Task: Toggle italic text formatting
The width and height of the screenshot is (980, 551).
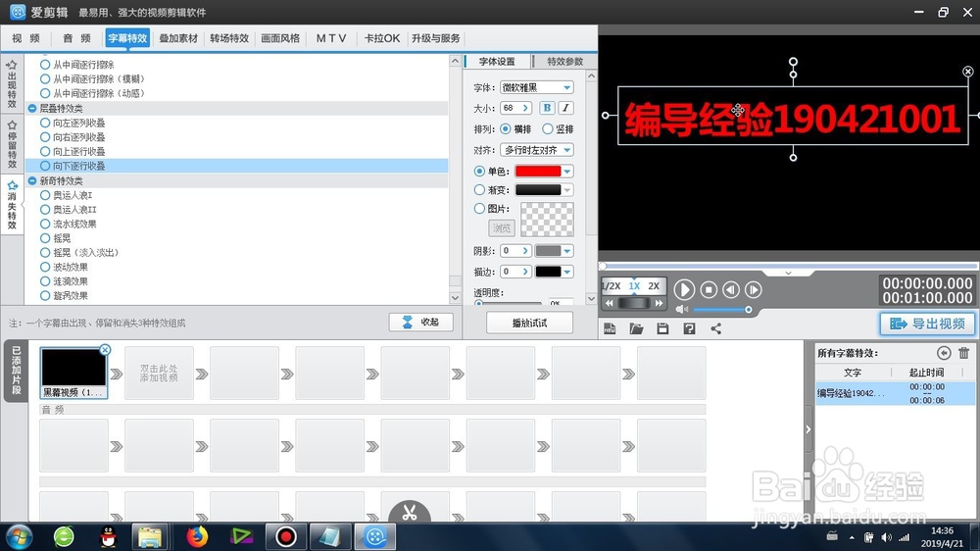Action: point(565,108)
